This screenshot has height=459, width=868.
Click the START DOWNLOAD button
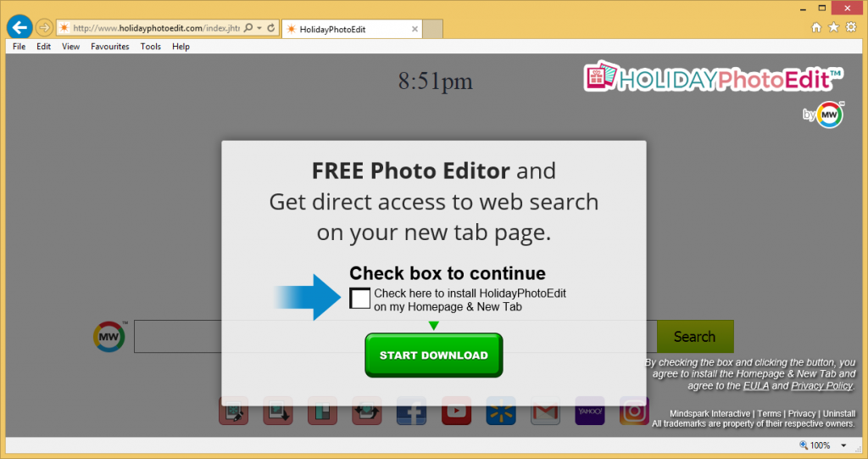coord(433,355)
